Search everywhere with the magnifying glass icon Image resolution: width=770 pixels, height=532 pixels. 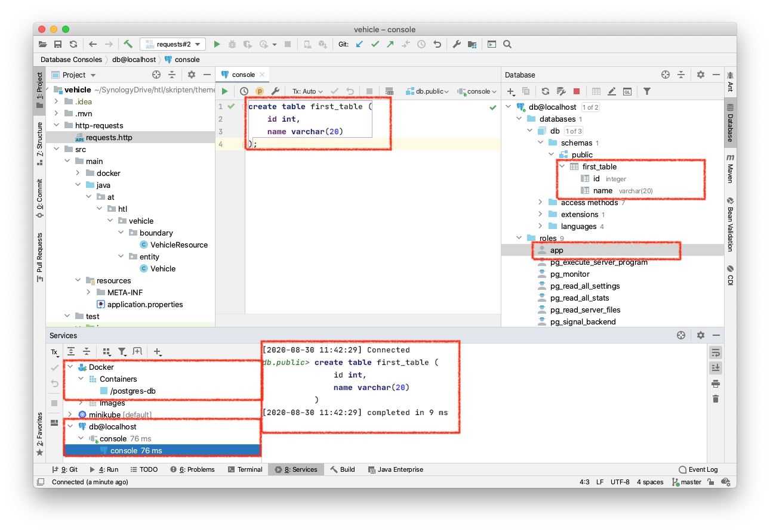coord(507,44)
